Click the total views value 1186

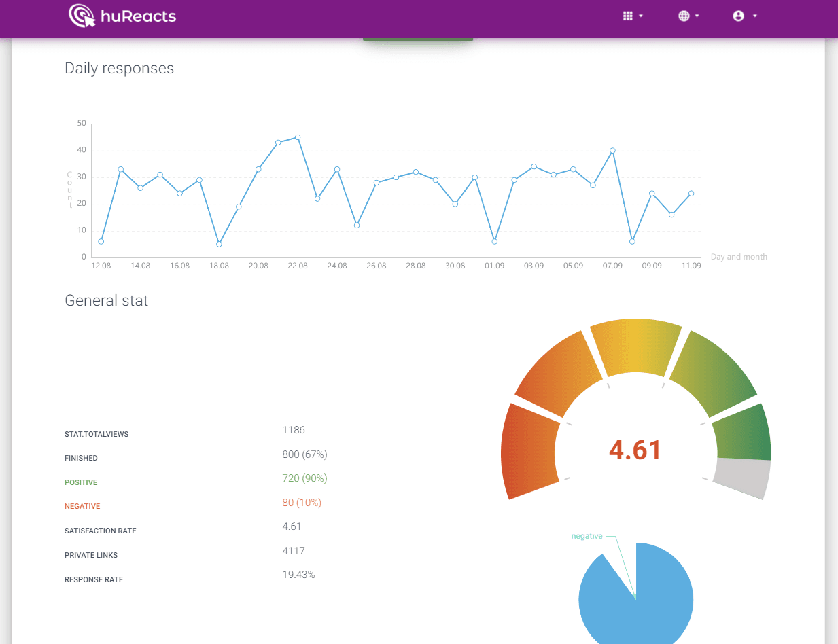click(x=294, y=430)
